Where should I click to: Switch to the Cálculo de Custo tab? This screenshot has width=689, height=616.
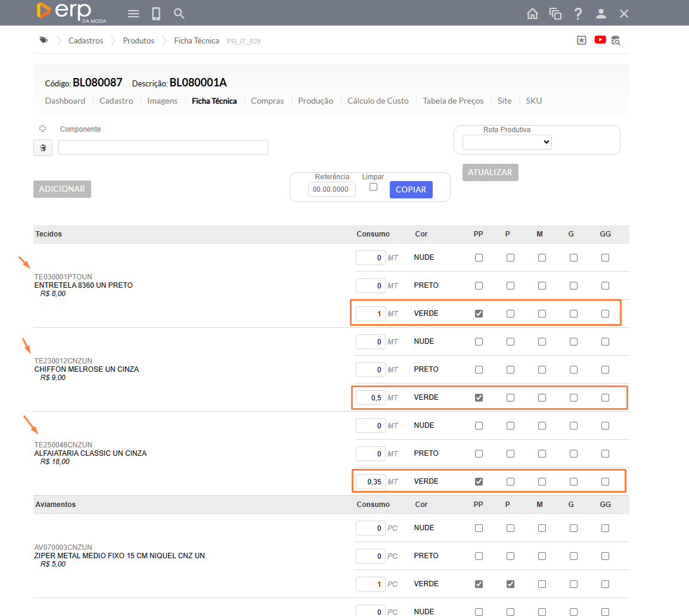(x=378, y=101)
